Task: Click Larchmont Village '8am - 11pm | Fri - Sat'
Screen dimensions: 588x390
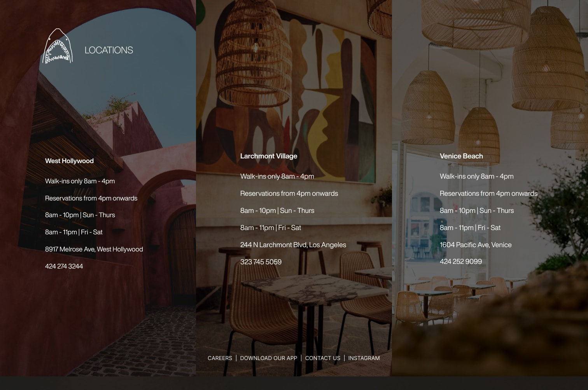Action: coord(271,228)
